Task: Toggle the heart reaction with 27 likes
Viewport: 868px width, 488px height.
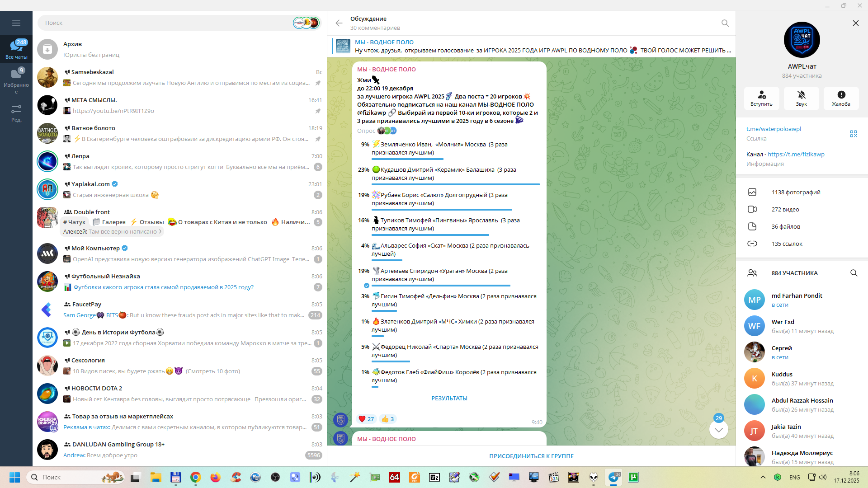Action: point(366,419)
